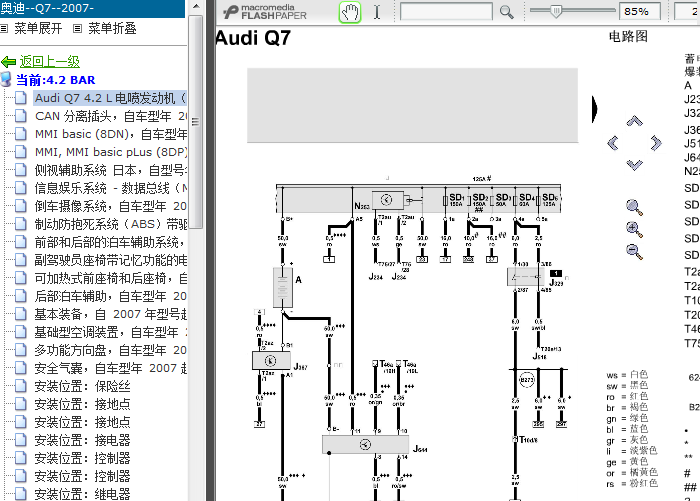Image resolution: width=700 pixels, height=501 pixels.
Task: Pan diagram up with the up arrow
Action: [634, 121]
